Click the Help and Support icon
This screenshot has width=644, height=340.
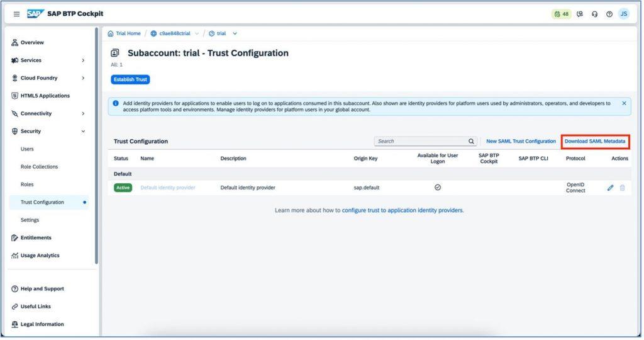[x=15, y=290]
